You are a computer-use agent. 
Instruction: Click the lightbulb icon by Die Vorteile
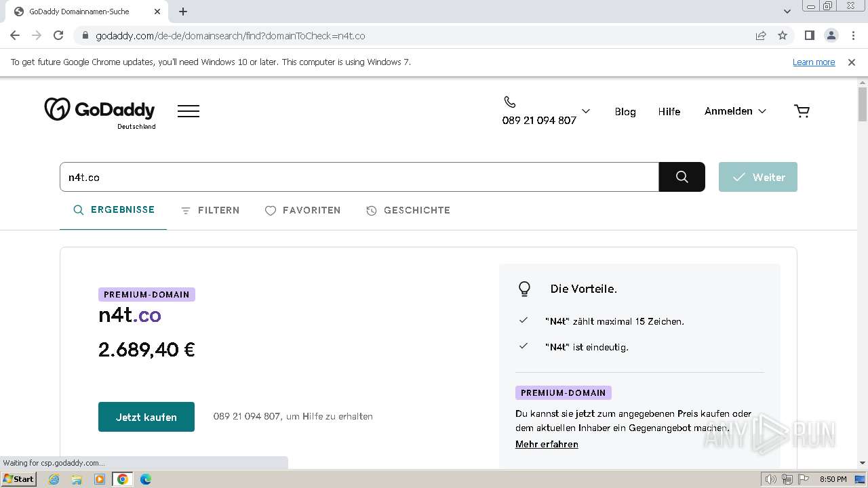(524, 289)
